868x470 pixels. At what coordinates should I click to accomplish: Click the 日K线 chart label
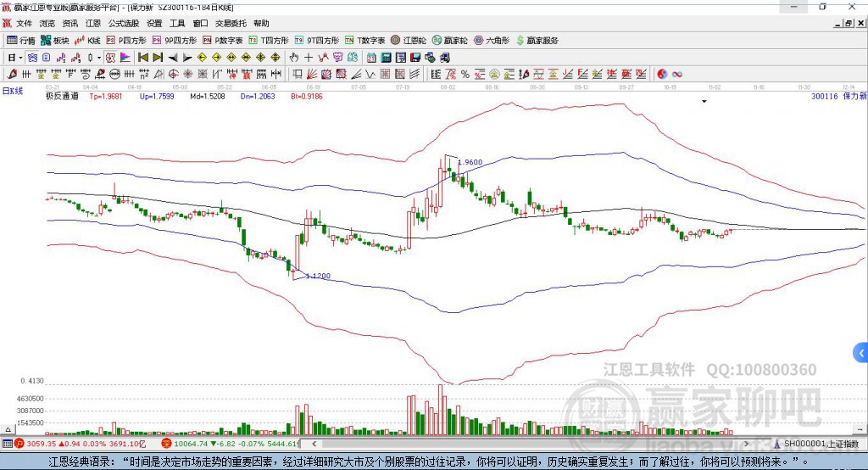click(x=13, y=91)
